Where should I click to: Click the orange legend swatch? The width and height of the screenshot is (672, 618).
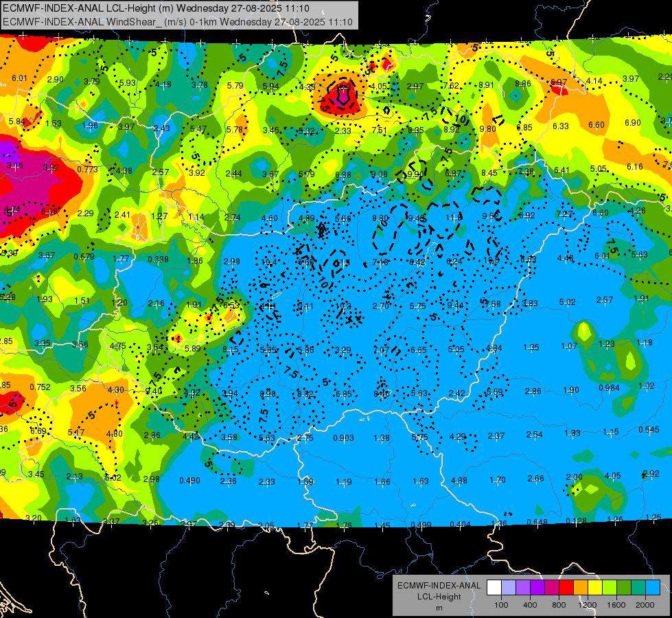(x=581, y=587)
